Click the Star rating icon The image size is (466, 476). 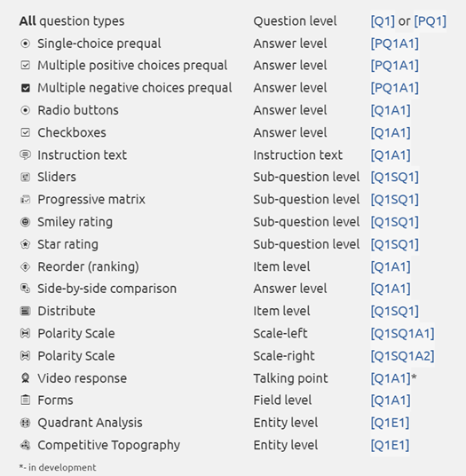[x=25, y=244]
